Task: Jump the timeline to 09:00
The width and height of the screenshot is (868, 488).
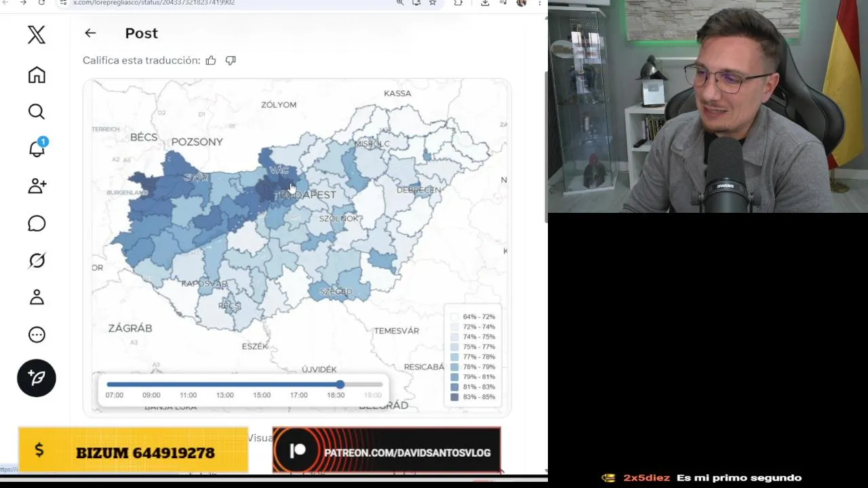Action: [x=151, y=395]
